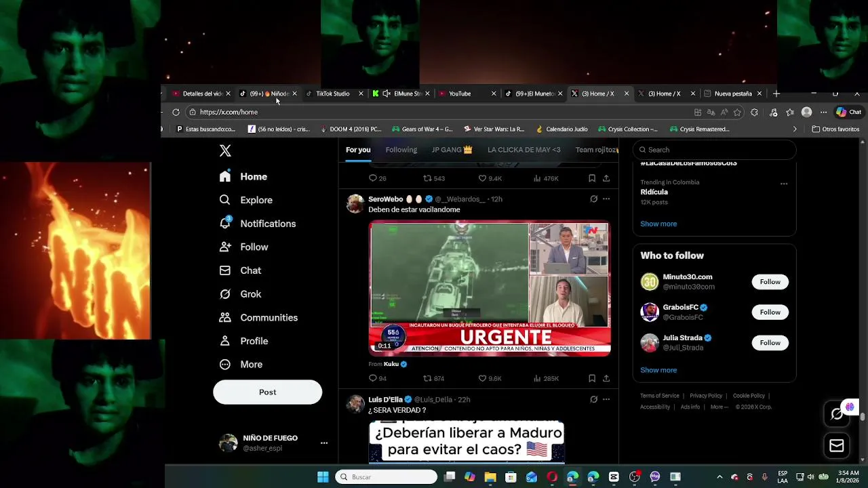Open browser profile avatar in toolbar
868x488 pixels.
coord(806,113)
